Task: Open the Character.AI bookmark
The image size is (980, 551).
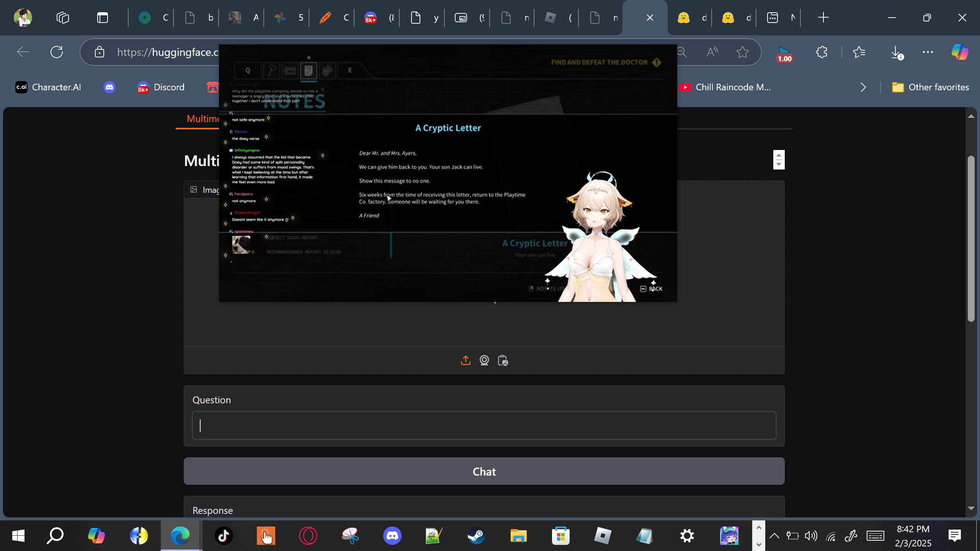Action: coord(48,87)
